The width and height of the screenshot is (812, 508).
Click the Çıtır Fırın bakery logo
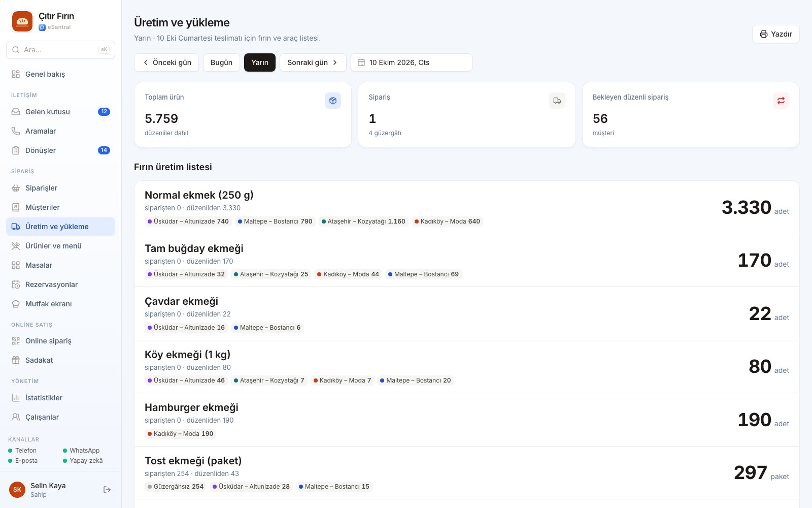point(22,21)
